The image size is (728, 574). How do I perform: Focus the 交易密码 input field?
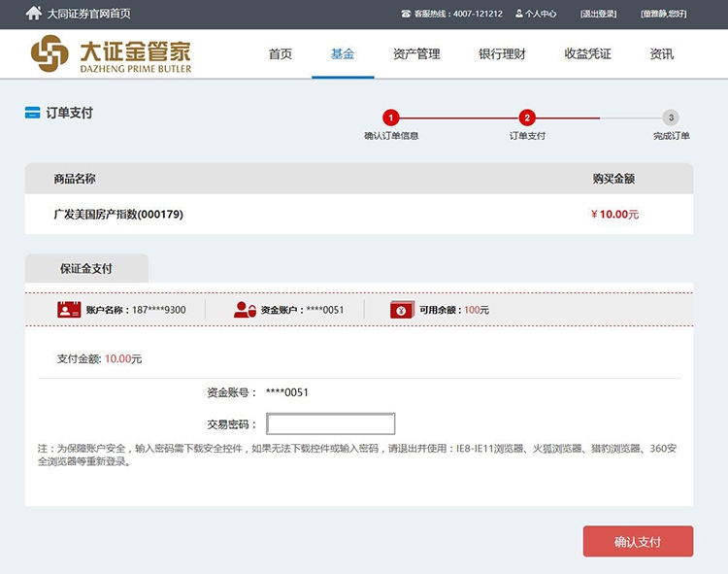331,423
